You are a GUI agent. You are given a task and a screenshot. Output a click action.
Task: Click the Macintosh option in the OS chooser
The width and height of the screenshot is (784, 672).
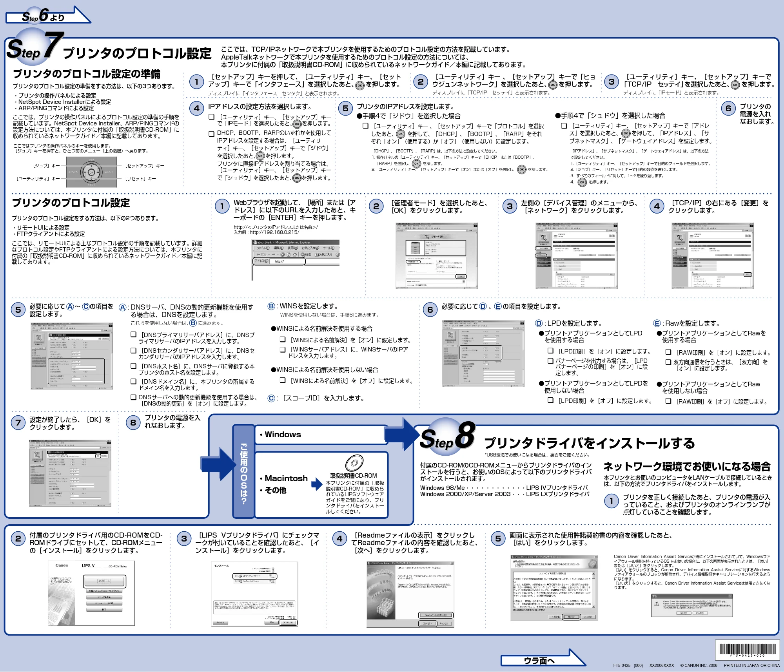(x=284, y=478)
